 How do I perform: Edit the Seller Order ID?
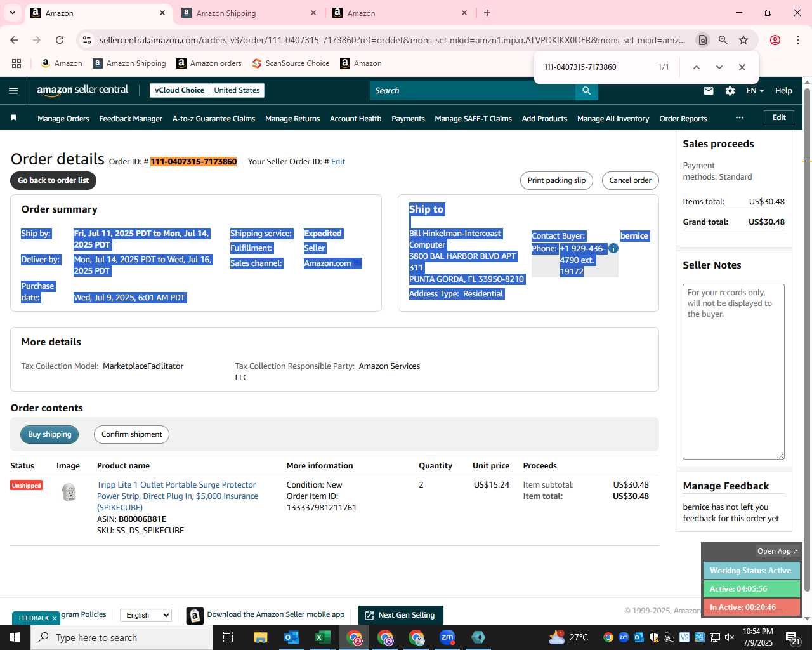click(338, 162)
